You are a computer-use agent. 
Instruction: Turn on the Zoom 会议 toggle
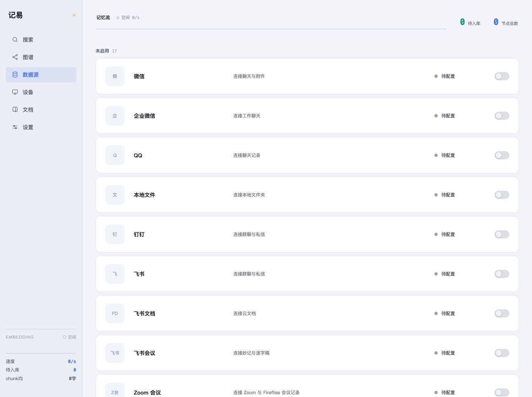[x=502, y=392]
